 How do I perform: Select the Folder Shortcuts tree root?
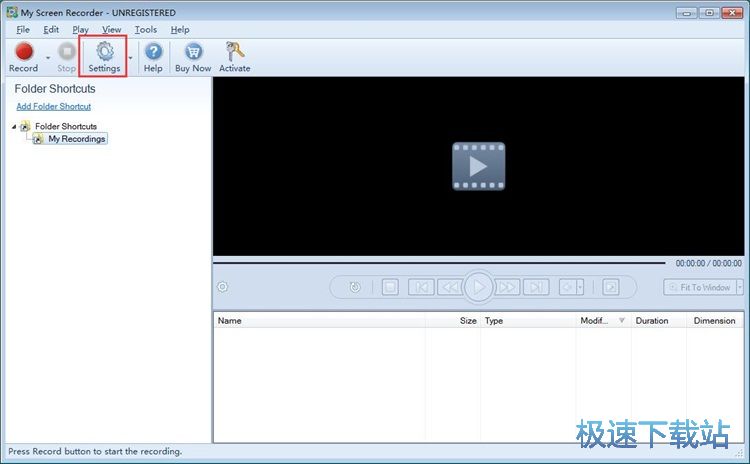click(66, 126)
